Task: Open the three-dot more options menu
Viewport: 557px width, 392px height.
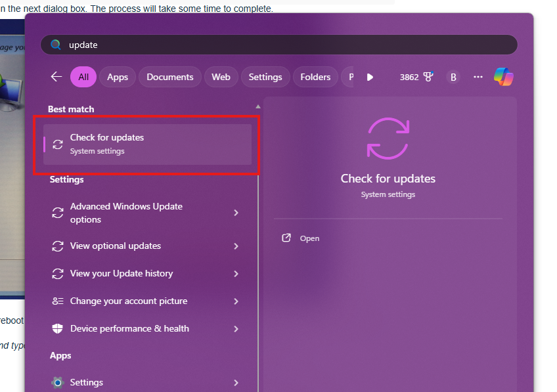Action: (478, 77)
